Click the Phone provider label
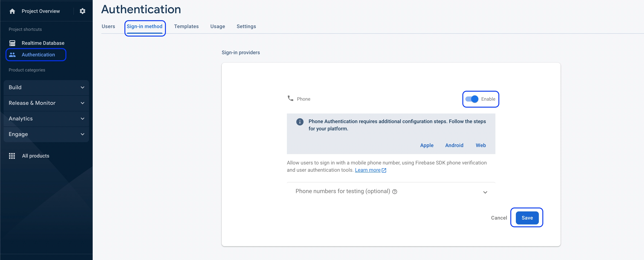644x260 pixels. [x=304, y=99]
